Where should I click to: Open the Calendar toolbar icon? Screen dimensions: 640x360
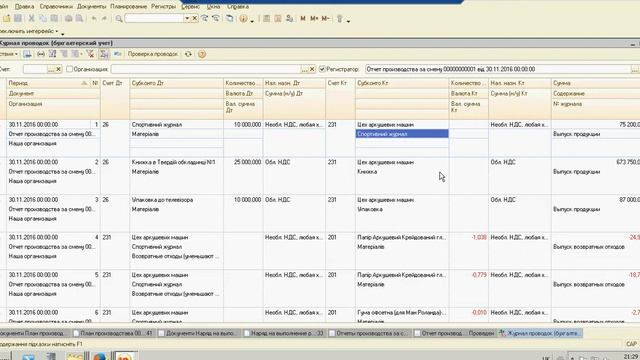[278, 18]
